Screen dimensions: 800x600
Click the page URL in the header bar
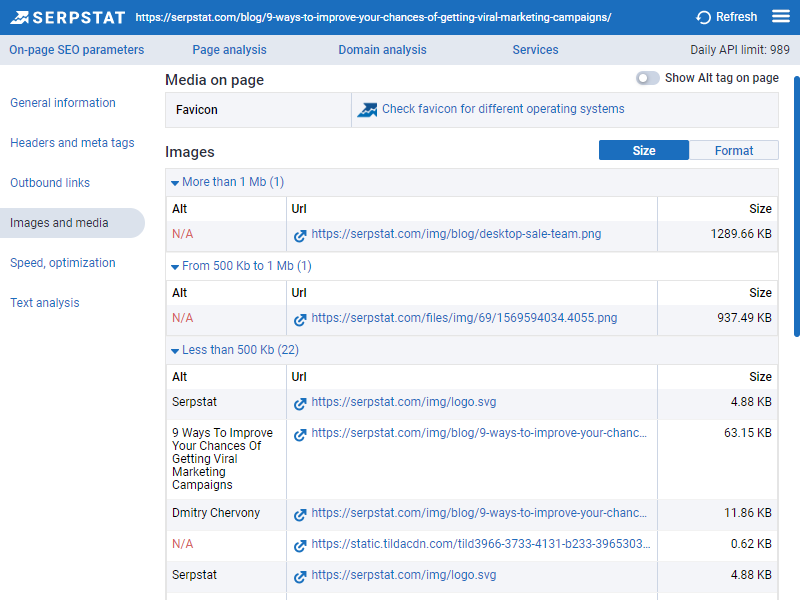[373, 17]
